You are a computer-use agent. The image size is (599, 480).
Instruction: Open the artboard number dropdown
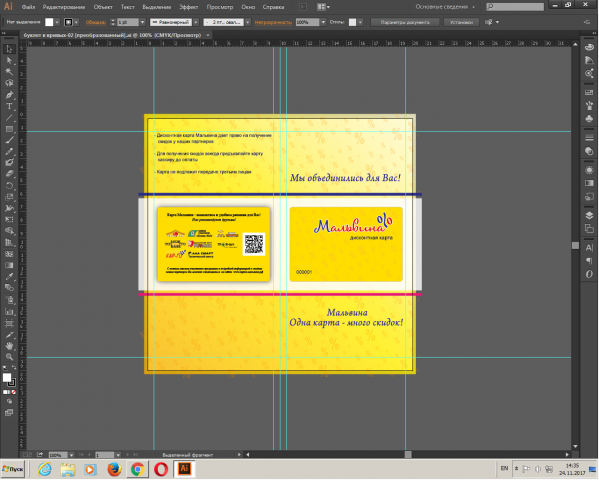(x=118, y=455)
